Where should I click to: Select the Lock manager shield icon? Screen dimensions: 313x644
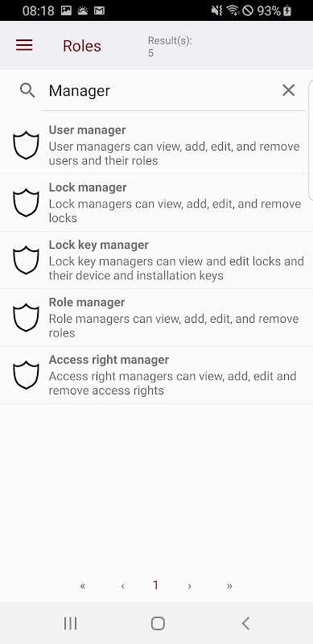(26, 203)
